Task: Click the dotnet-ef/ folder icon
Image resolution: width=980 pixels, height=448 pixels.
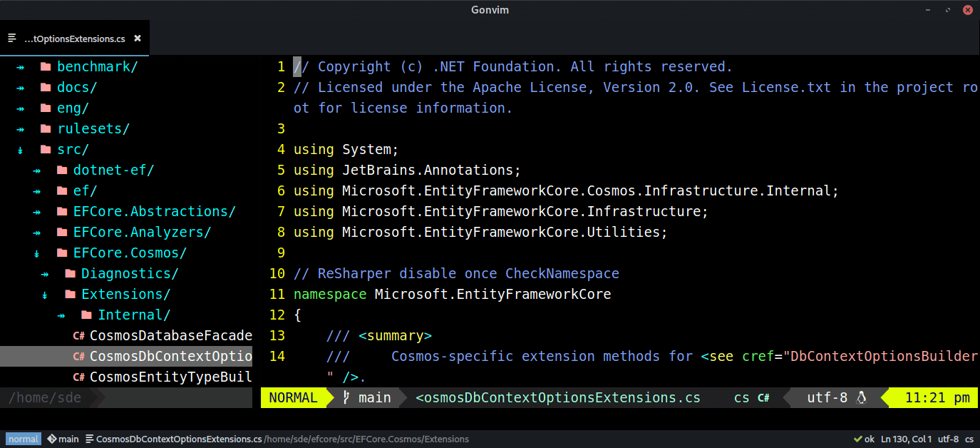Action: click(x=61, y=170)
